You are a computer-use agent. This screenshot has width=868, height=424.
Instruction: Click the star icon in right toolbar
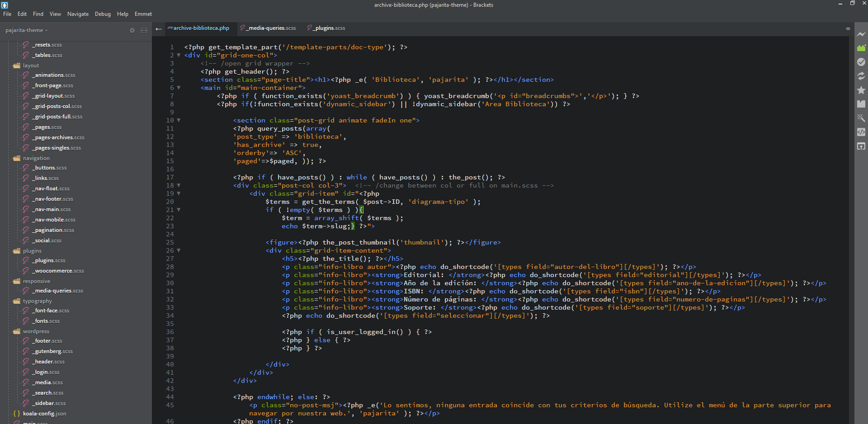(861, 90)
